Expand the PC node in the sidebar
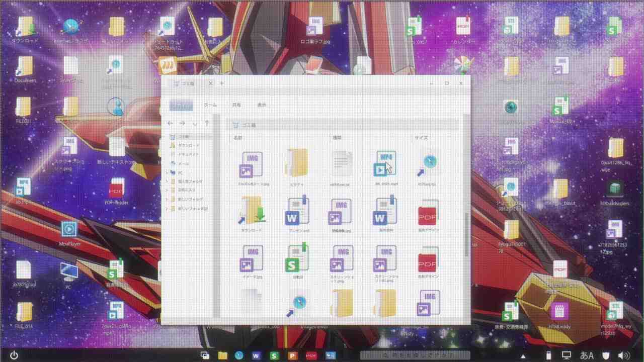644x362 pixels. pos(167,172)
